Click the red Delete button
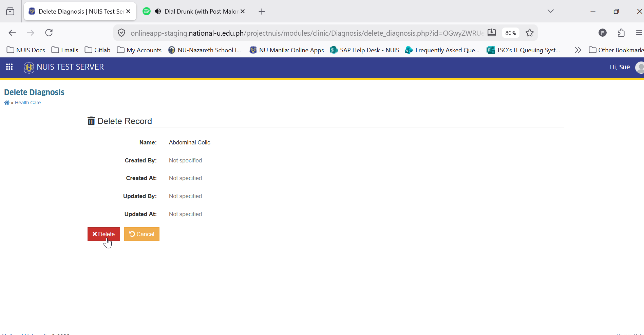 (x=104, y=234)
